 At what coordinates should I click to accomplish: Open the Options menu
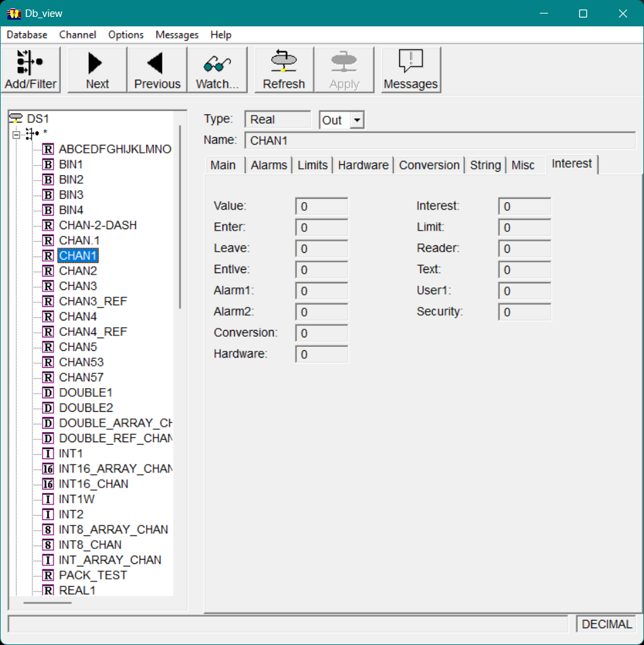126,34
